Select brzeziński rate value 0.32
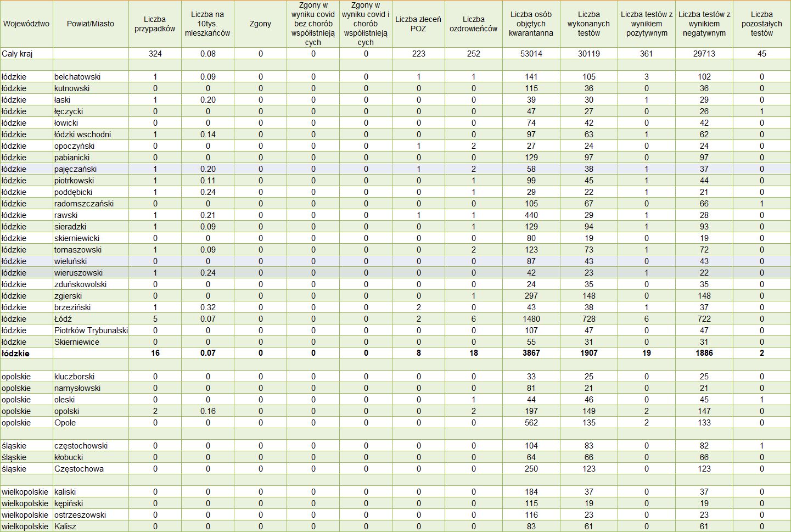 tap(208, 307)
